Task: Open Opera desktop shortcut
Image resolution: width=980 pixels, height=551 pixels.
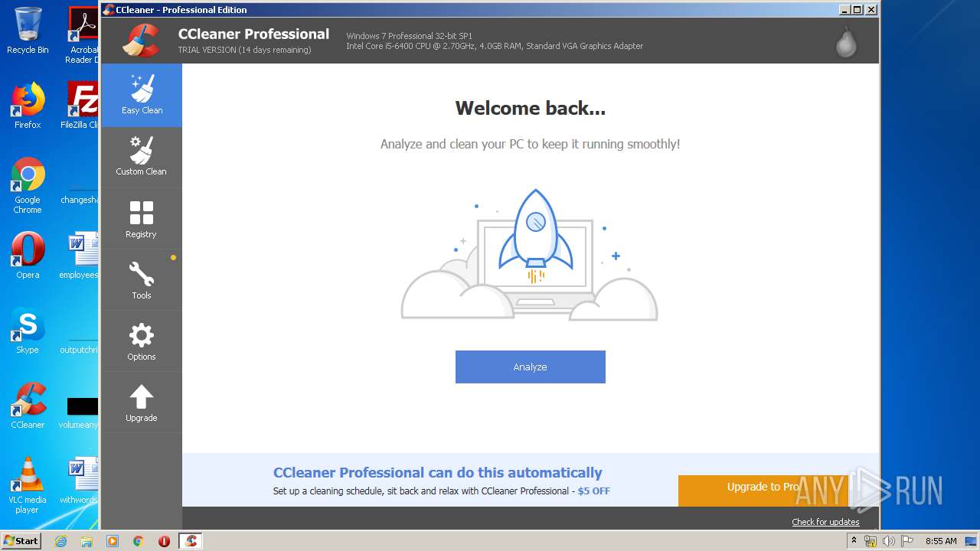Action: (28, 256)
